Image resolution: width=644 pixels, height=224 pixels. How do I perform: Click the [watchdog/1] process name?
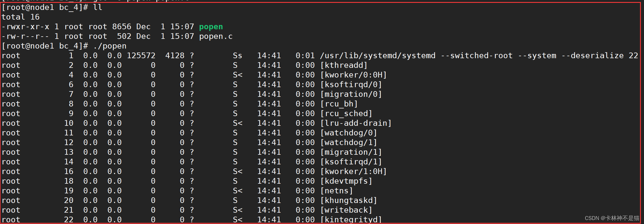click(x=349, y=143)
